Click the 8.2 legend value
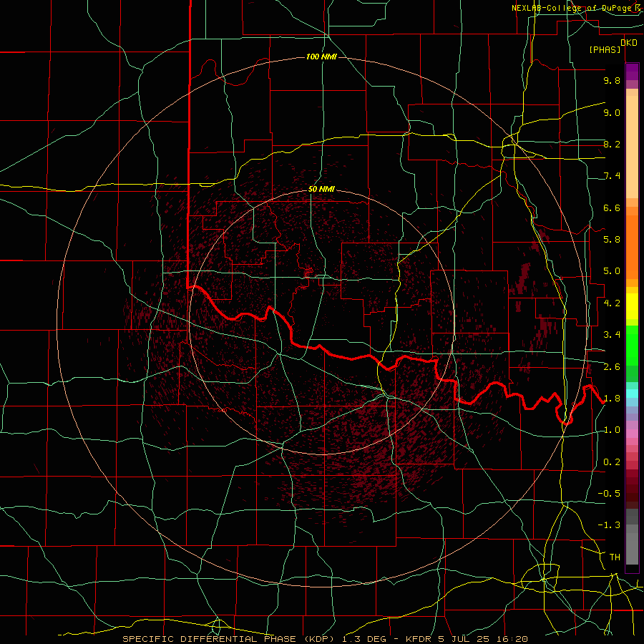 [612, 144]
